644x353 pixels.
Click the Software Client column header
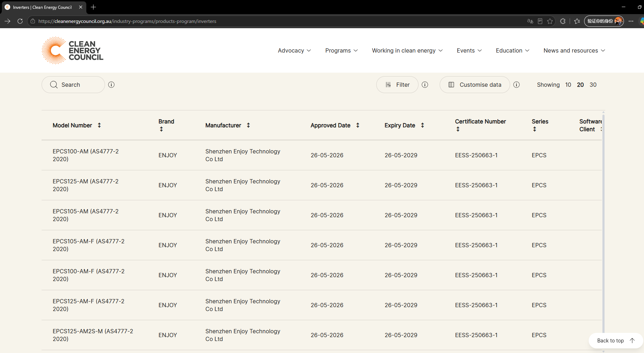[x=590, y=125]
